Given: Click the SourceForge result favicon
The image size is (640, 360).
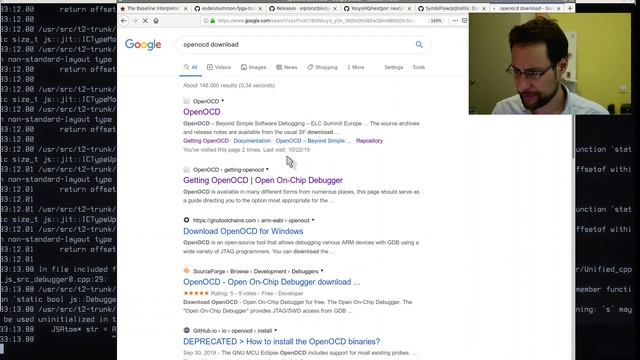Looking at the screenshot, I should pos(187,271).
